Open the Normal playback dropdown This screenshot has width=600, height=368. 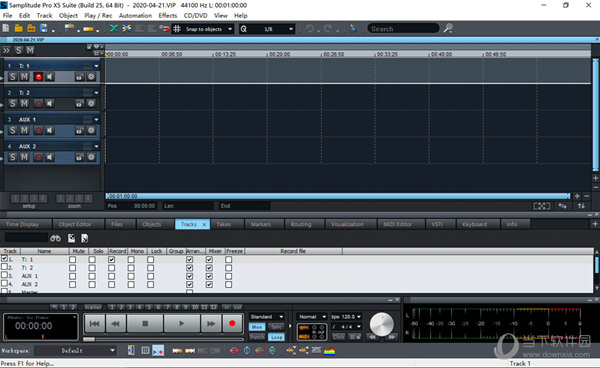[x=312, y=317]
